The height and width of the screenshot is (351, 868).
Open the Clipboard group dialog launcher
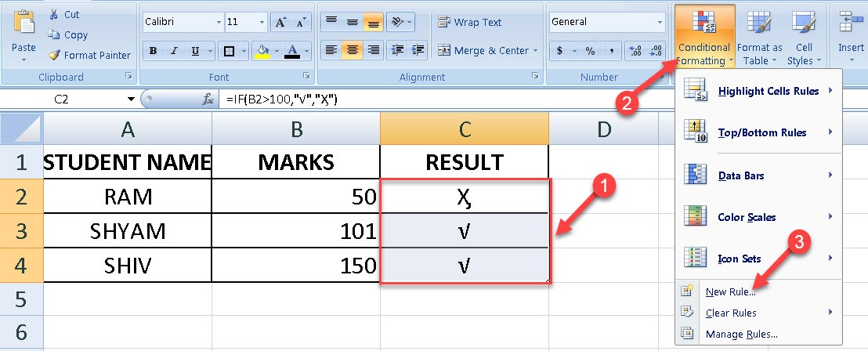pyautogui.click(x=129, y=75)
